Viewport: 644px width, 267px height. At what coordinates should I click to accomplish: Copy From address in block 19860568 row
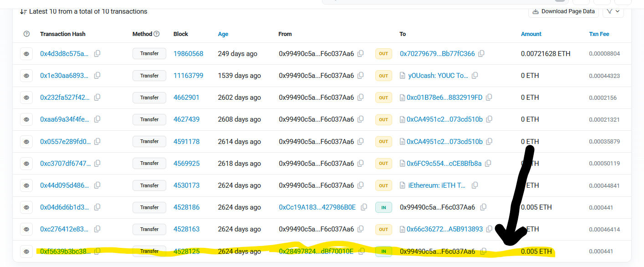pos(361,54)
